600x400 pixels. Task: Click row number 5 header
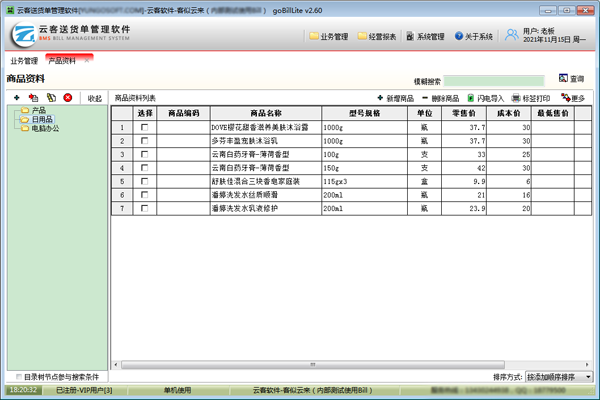[x=122, y=181]
